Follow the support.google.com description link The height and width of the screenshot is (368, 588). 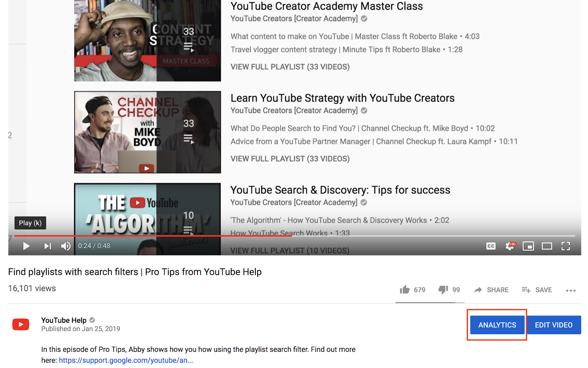click(126, 360)
